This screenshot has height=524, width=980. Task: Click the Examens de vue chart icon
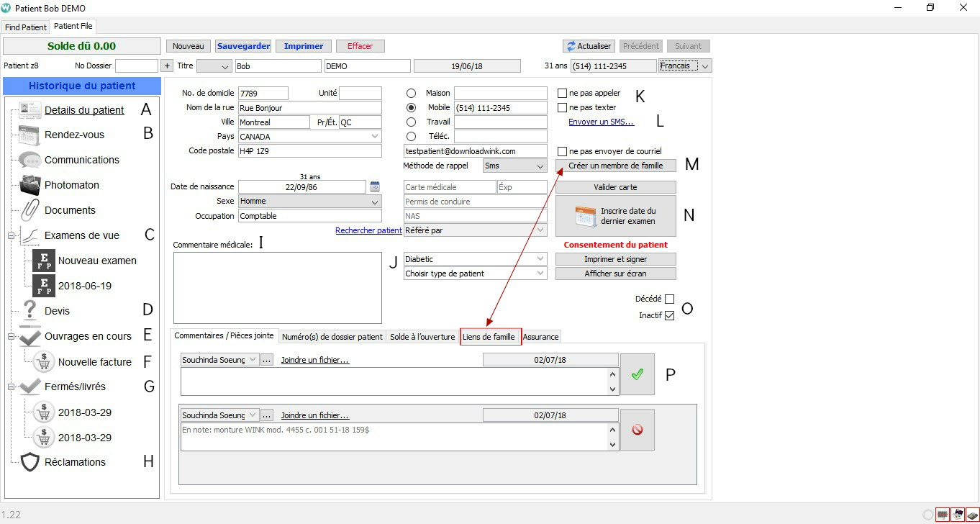click(30, 235)
